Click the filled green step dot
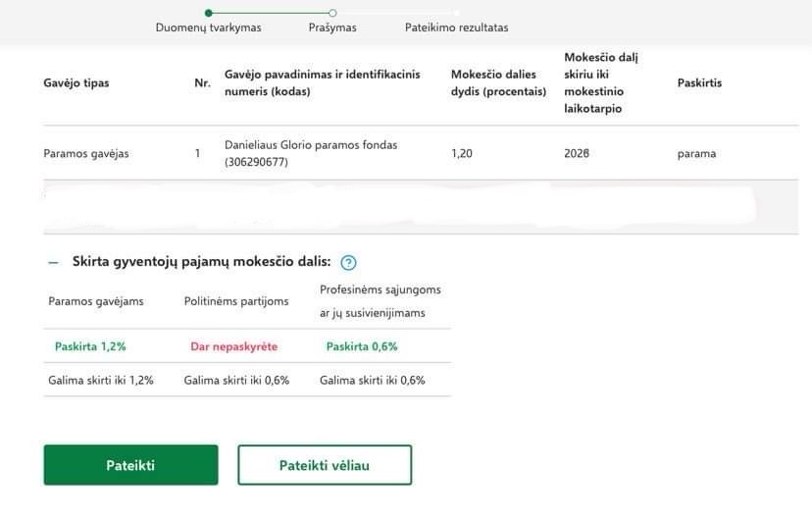812x524 pixels. coord(209,13)
